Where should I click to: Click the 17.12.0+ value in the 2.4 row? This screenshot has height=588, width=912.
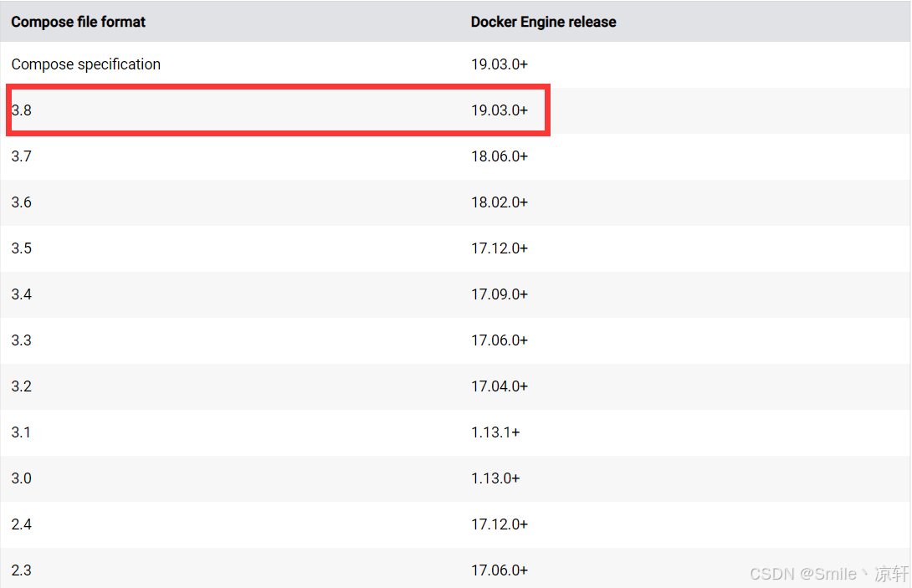click(499, 524)
